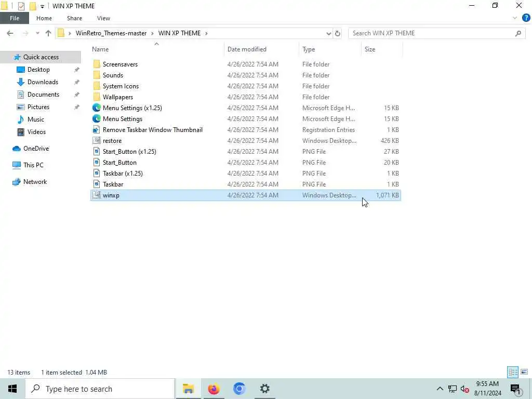
Task: Open Explorer help via question mark icon
Action: tap(526, 18)
